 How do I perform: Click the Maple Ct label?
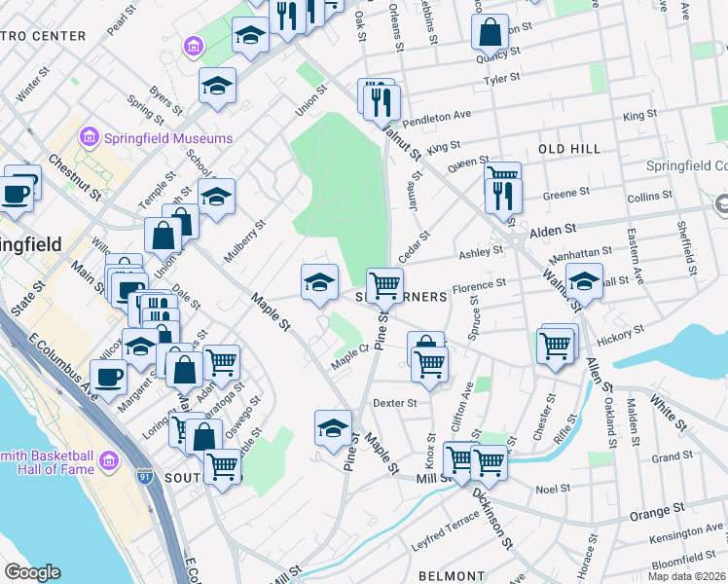click(349, 356)
